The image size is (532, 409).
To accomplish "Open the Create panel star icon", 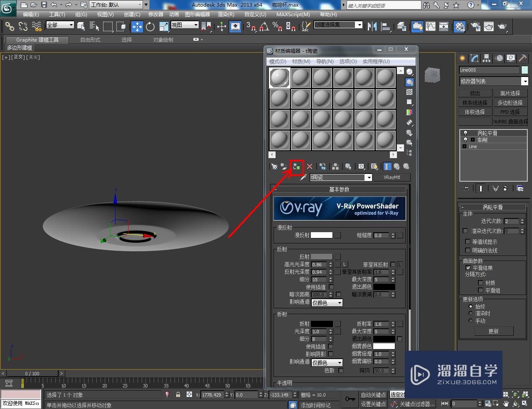I will pyautogui.click(x=463, y=58).
